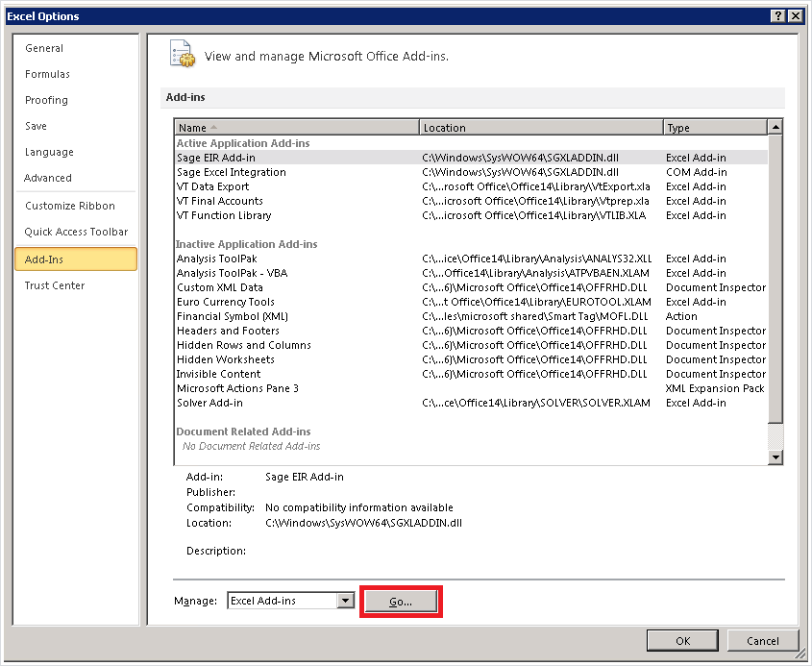The image size is (812, 666).
Task: Select the Microsoft Actions Pane 3 row
Action: 471,388
